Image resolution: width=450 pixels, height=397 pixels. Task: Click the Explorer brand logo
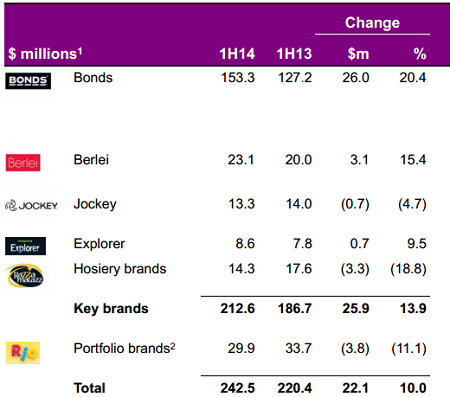(25, 246)
